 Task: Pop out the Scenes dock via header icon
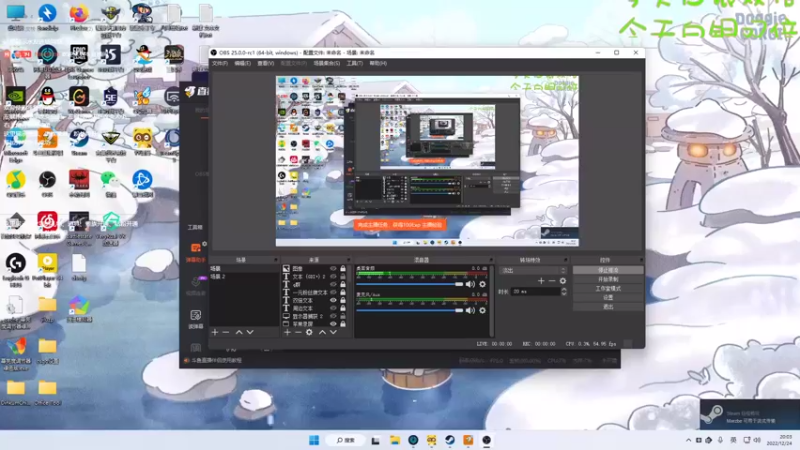tap(276, 260)
